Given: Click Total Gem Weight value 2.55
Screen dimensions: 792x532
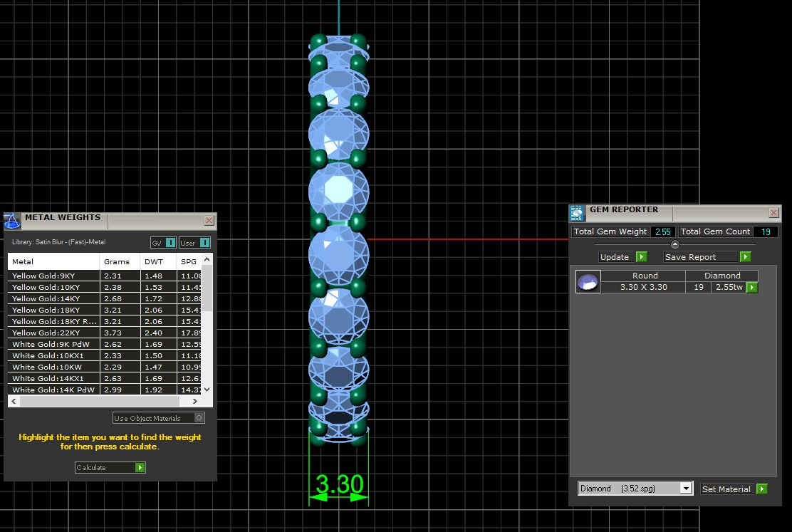Looking at the screenshot, I should [662, 231].
